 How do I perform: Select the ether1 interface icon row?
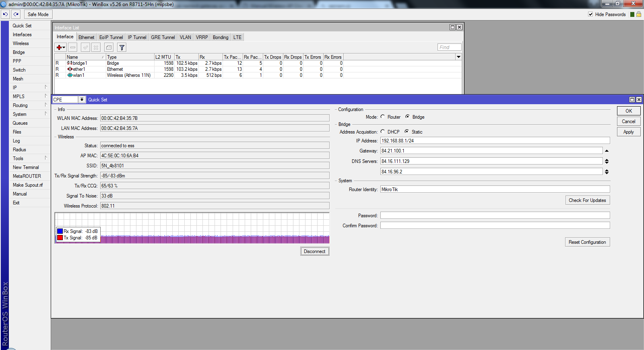coord(70,69)
